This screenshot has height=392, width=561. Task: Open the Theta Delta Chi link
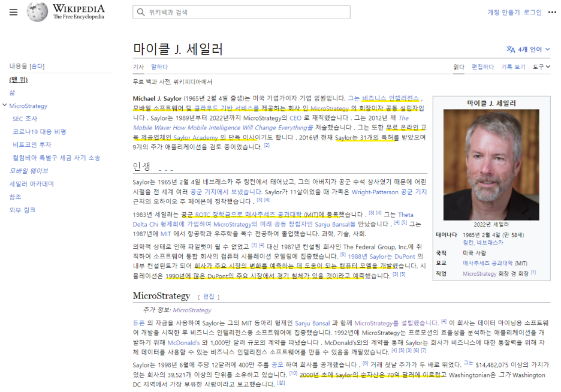tap(273, 219)
